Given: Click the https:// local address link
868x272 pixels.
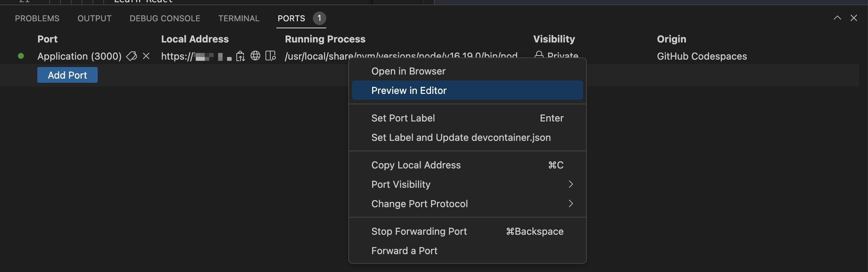Looking at the screenshot, I should coord(196,56).
